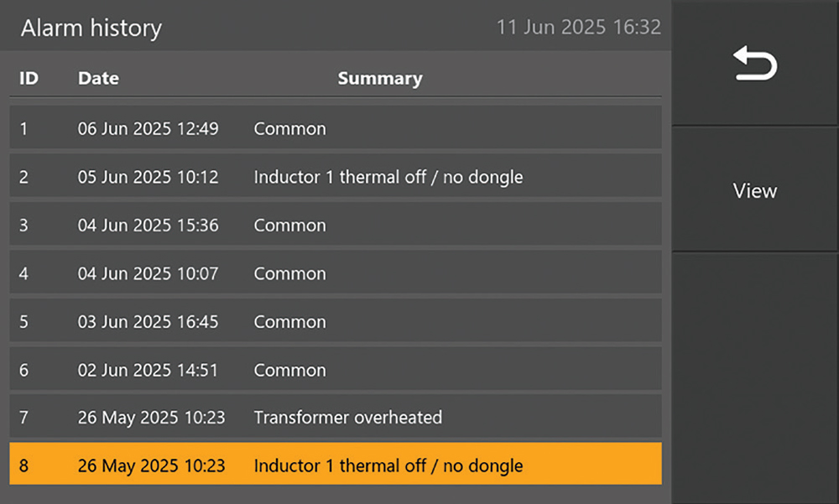Click the back arrow icon

click(755, 65)
